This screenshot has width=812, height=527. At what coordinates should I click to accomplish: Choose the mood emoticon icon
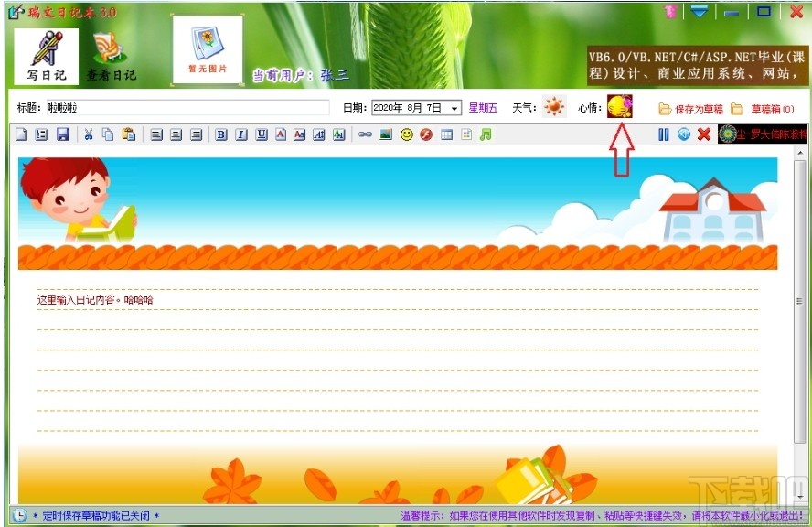tap(619, 106)
